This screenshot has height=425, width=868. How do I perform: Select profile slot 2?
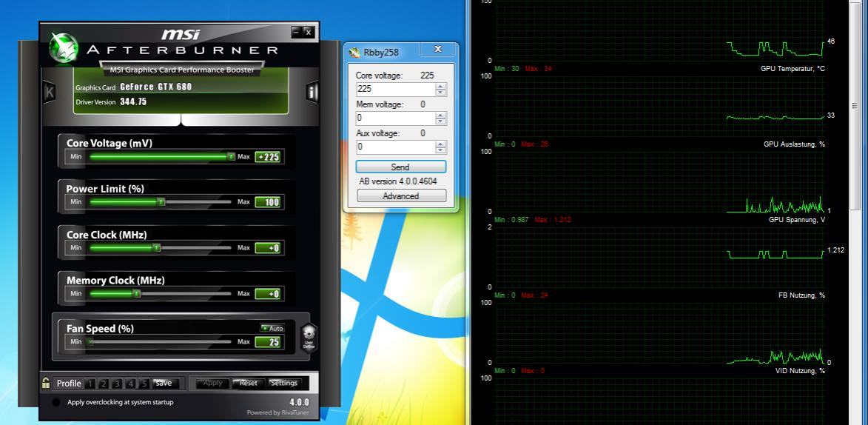(104, 384)
